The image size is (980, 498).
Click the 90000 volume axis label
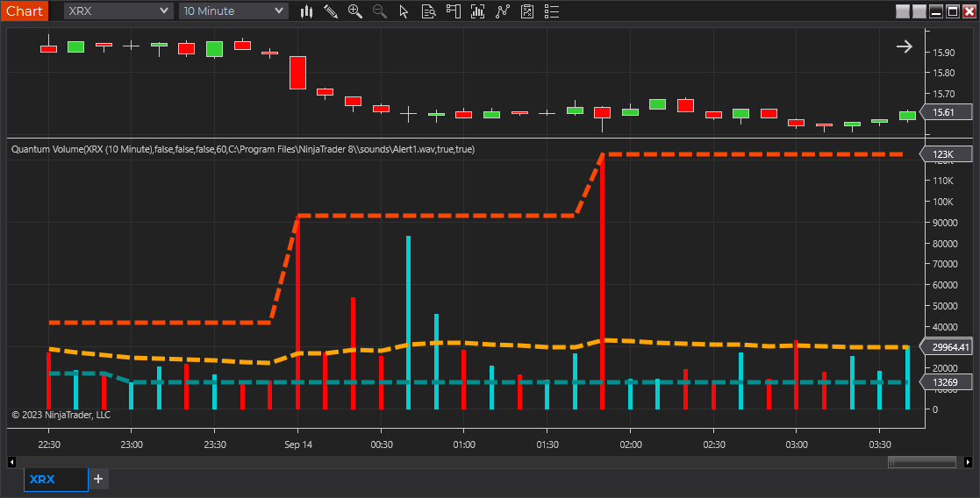point(945,223)
